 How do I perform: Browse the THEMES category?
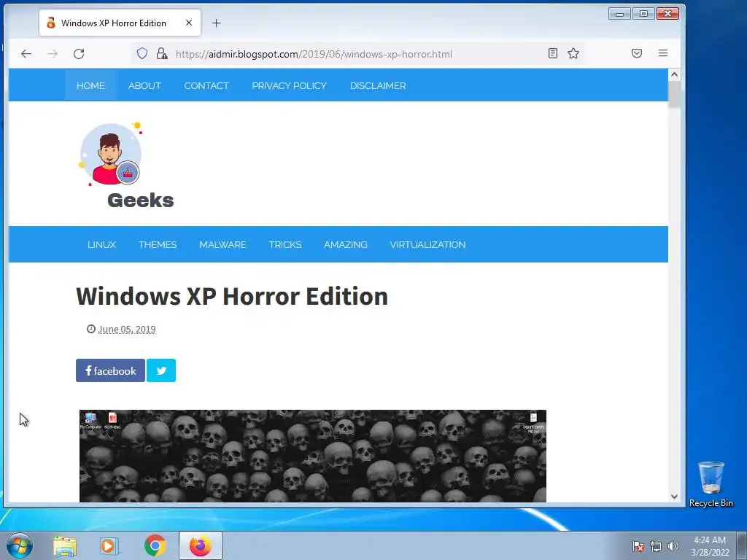pyautogui.click(x=158, y=245)
